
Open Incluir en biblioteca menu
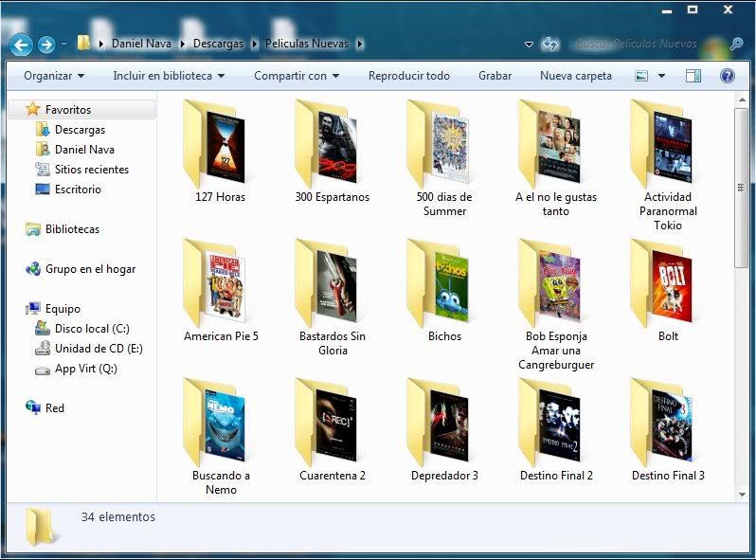click(x=169, y=76)
